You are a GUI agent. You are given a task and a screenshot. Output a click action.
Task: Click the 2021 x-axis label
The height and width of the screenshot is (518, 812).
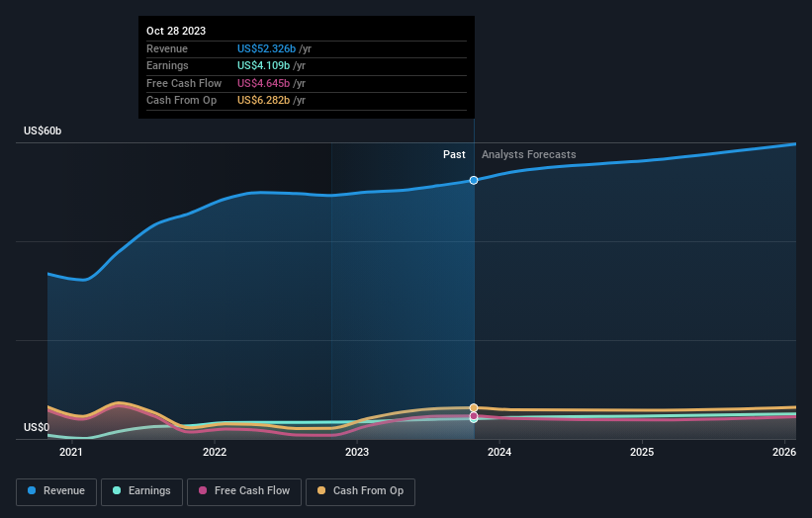[x=71, y=452]
